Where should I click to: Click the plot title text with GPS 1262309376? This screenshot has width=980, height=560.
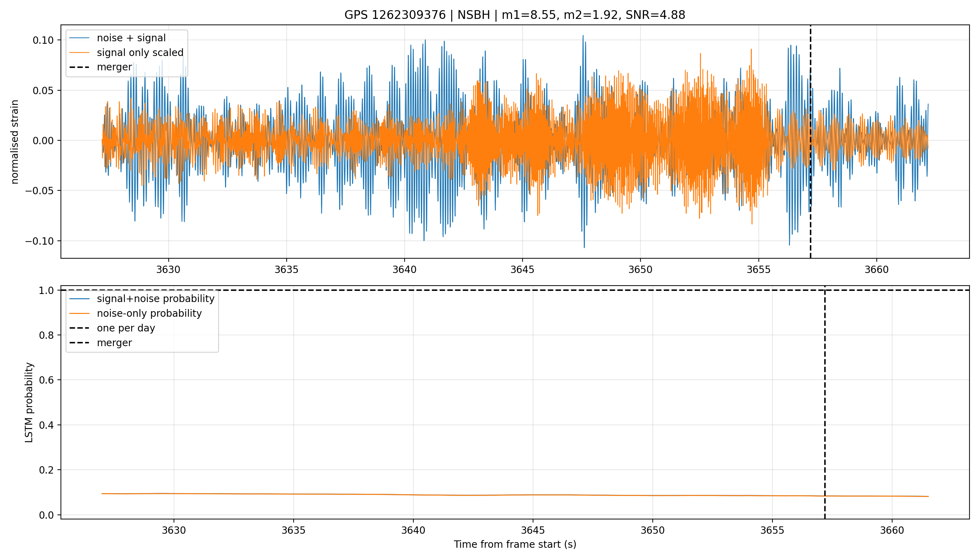(514, 15)
